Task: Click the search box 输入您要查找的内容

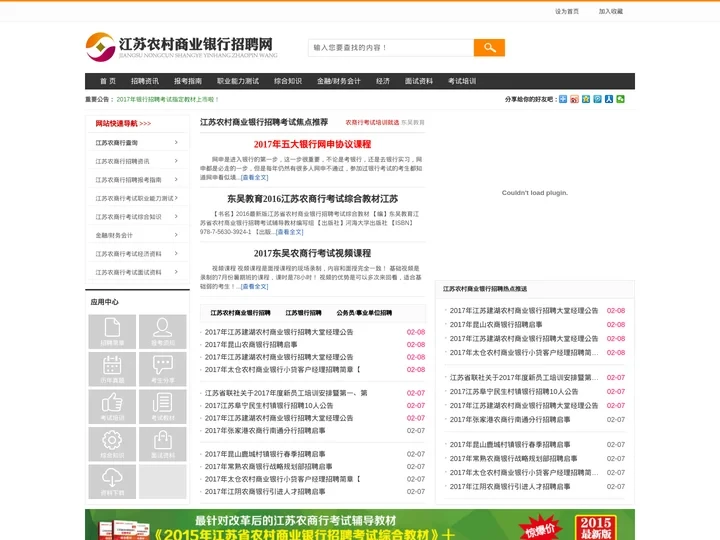Action: tap(391, 48)
